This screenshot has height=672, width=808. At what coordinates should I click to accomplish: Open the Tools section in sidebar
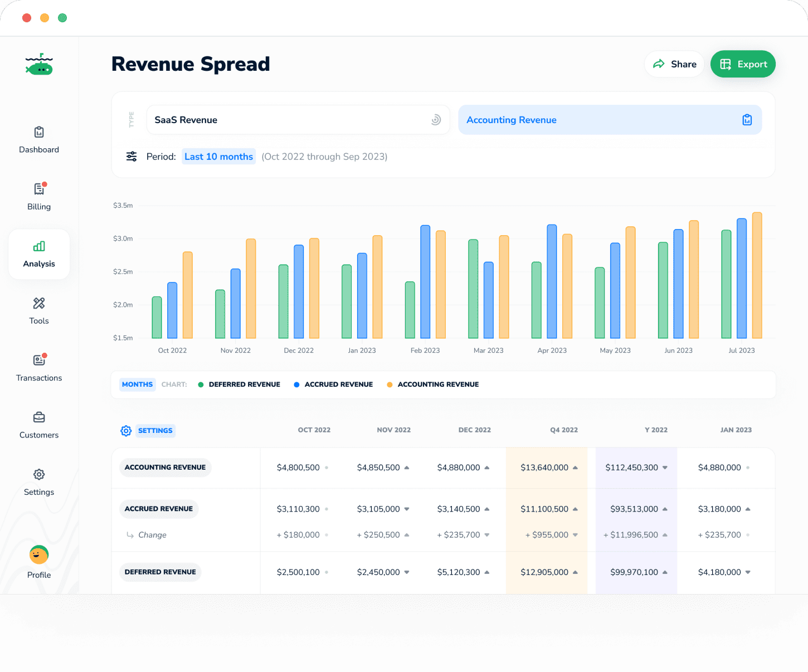tap(39, 311)
